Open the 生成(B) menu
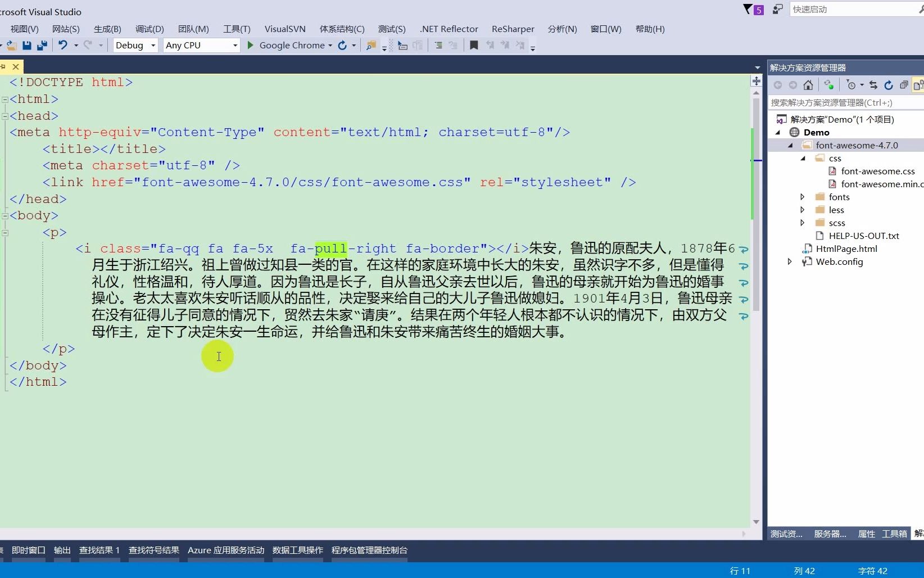Image resolution: width=924 pixels, height=578 pixels. [107, 29]
